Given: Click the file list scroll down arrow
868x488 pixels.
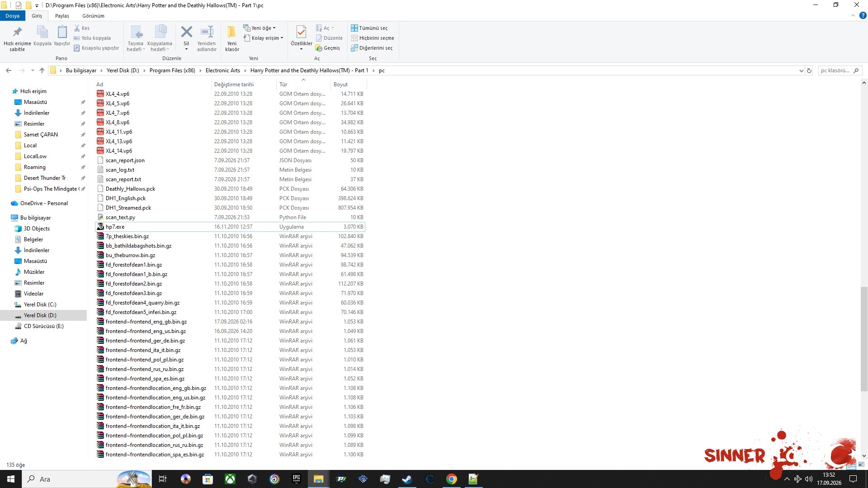Looking at the screenshot, I should [x=864, y=455].
